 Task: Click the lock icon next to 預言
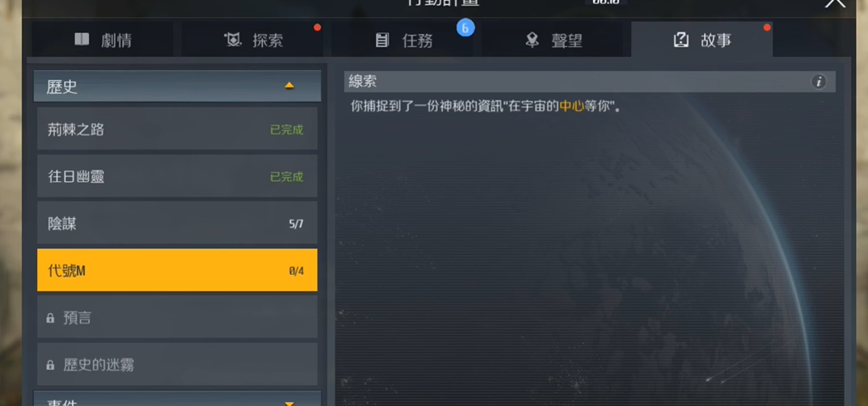50,319
